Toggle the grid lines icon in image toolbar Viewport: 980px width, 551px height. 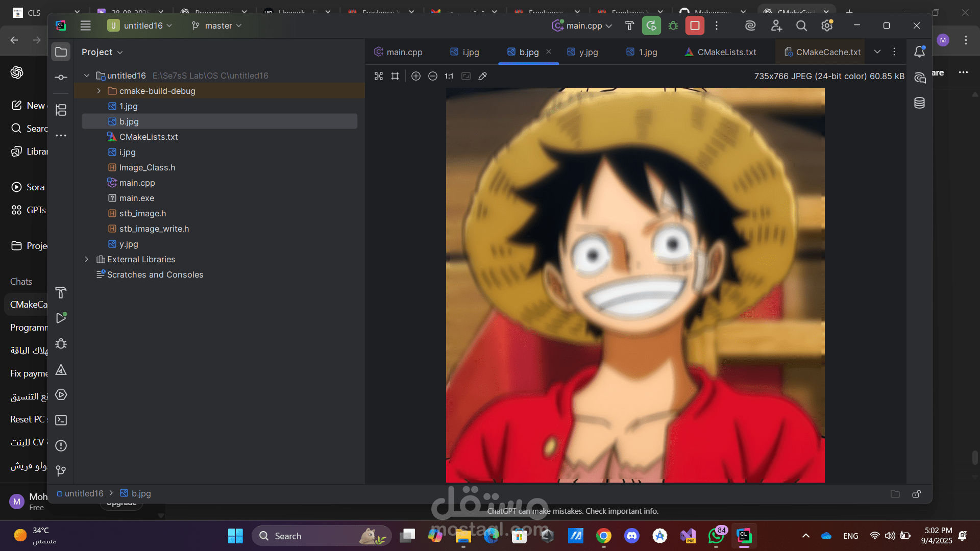[x=395, y=76]
